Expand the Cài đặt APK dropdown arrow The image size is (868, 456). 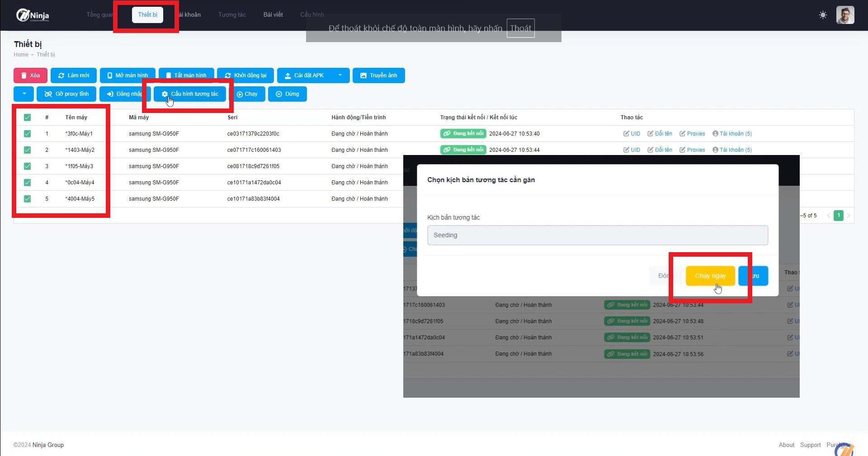340,75
